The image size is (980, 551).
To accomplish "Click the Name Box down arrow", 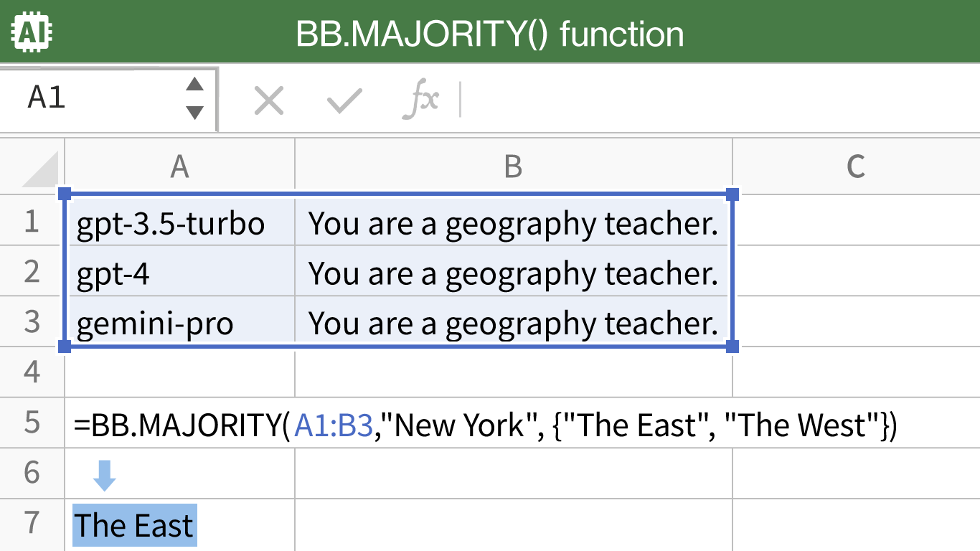I will click(x=194, y=113).
